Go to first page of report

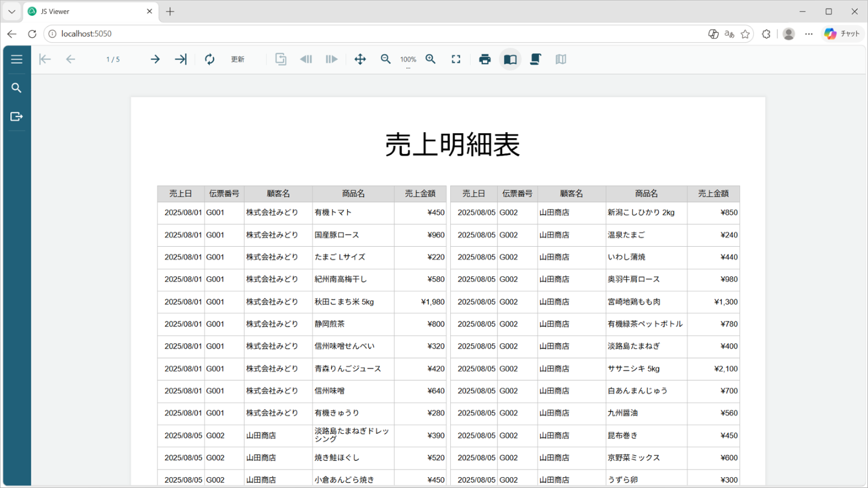pos(45,59)
